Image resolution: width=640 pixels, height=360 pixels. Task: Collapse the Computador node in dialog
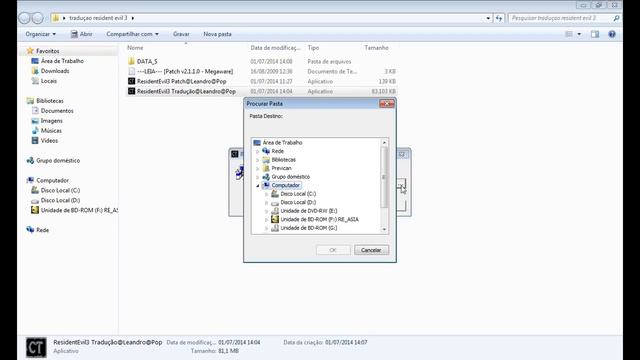click(x=258, y=186)
